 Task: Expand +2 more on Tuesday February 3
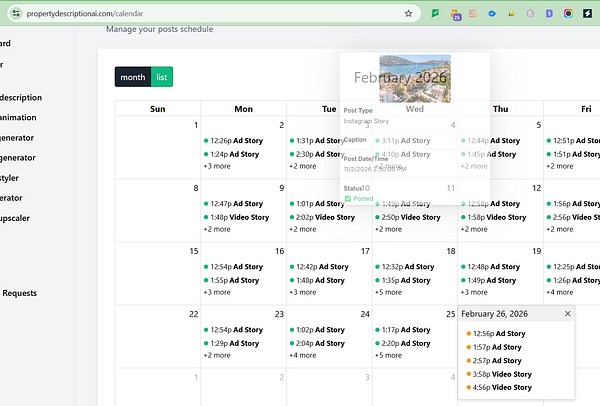click(303, 166)
